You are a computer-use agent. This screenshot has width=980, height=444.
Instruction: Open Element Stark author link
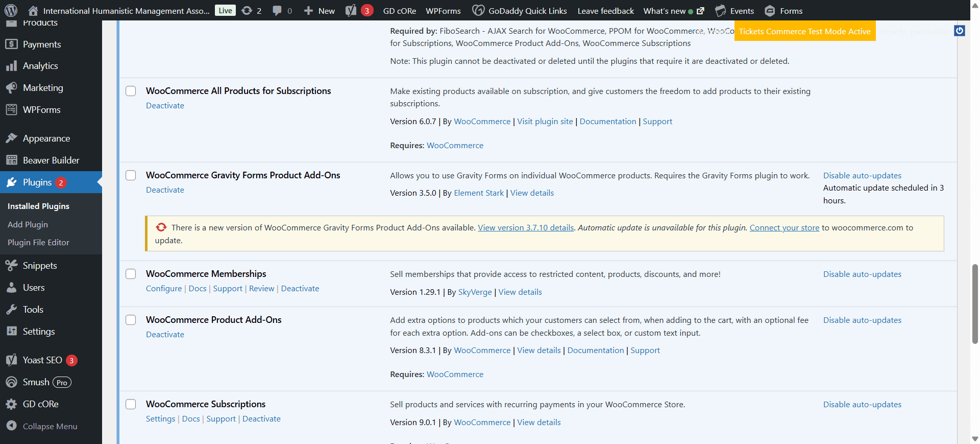(479, 193)
